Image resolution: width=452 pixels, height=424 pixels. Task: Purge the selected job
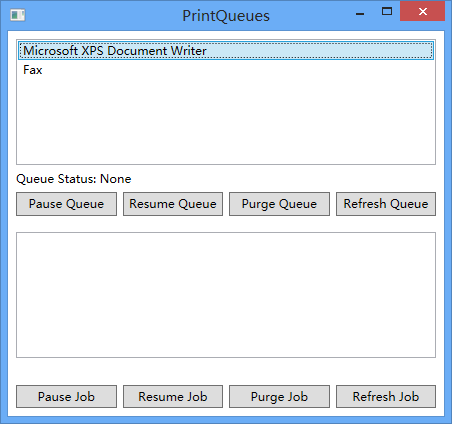279,397
